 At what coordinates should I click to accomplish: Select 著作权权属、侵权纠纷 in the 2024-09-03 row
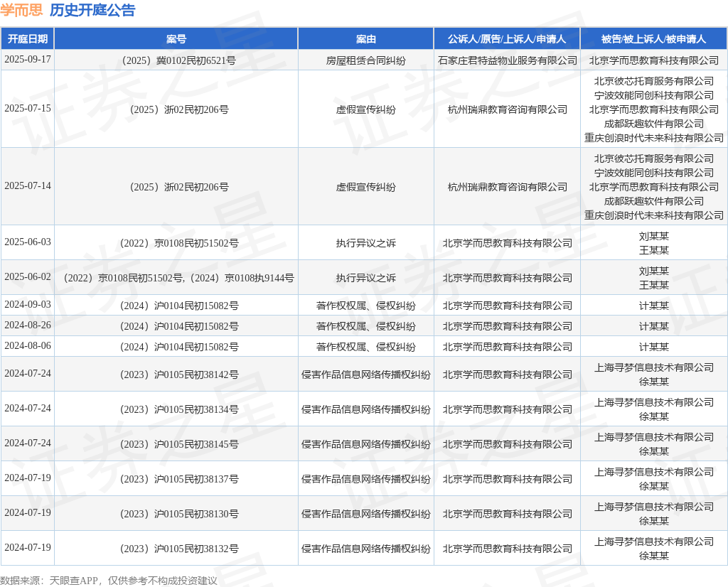click(x=366, y=306)
